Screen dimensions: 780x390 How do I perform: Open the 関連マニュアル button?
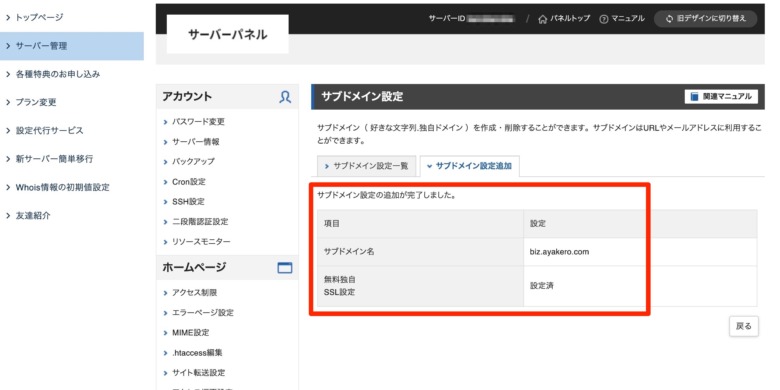tap(721, 97)
